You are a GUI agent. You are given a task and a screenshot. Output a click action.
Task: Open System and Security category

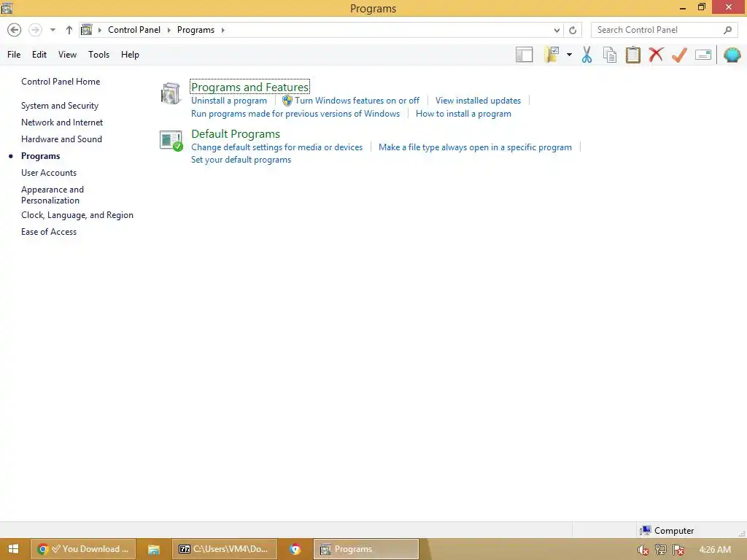60,106
